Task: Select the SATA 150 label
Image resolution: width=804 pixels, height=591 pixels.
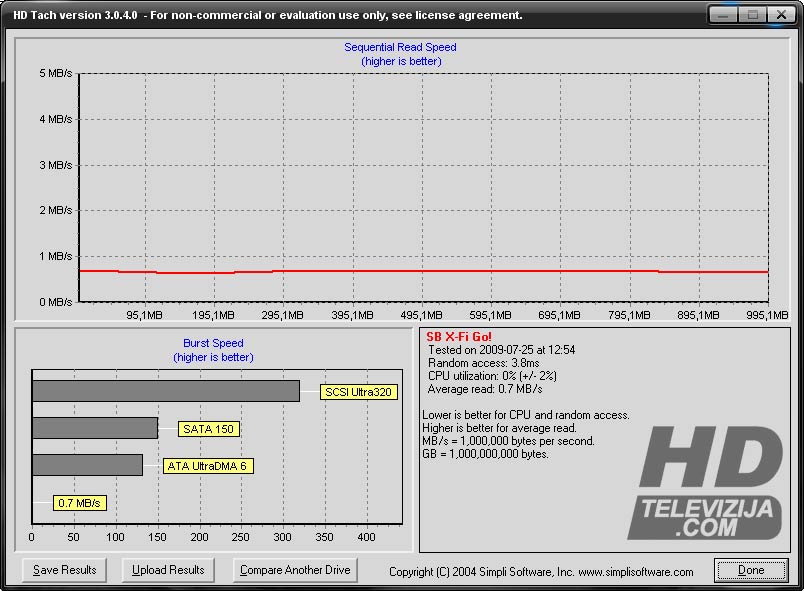Action: [208, 429]
